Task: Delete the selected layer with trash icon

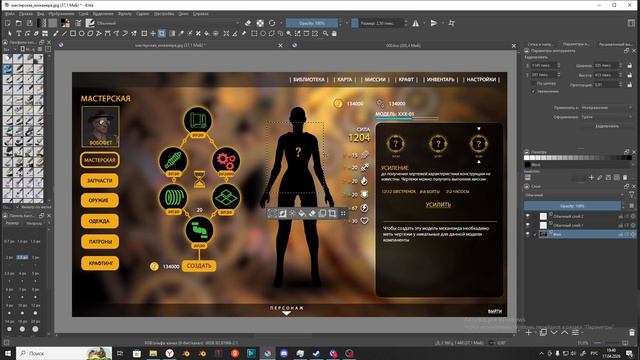Action: point(632,332)
